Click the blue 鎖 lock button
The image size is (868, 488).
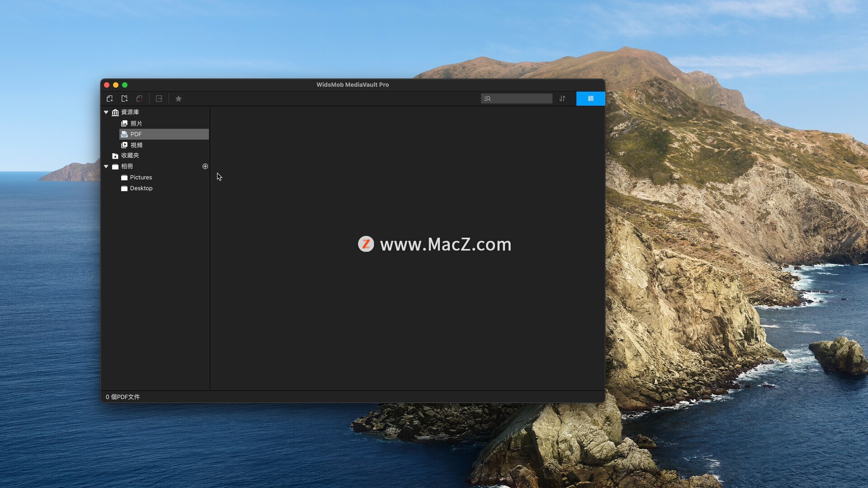tap(590, 99)
